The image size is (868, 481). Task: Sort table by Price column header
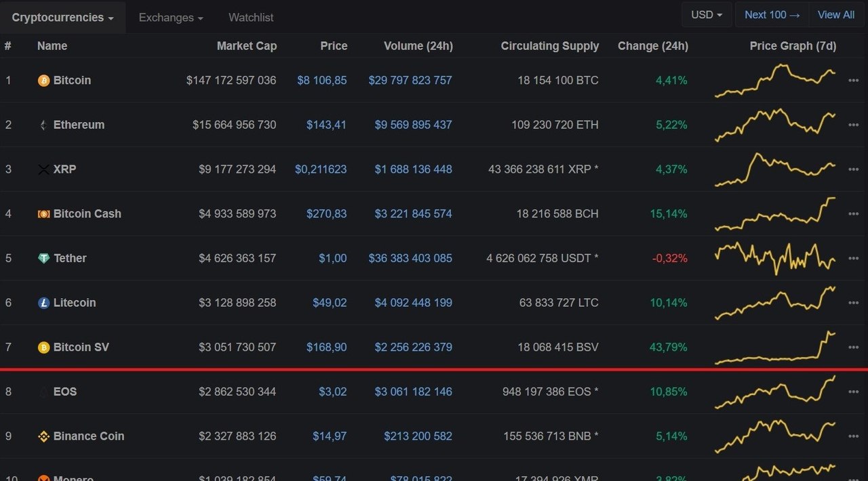(334, 46)
